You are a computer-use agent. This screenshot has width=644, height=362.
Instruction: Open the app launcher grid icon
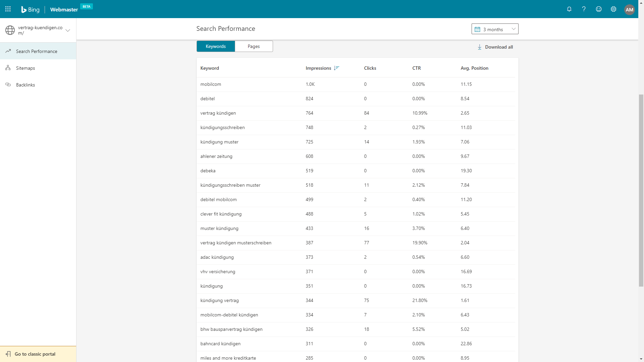(x=8, y=9)
